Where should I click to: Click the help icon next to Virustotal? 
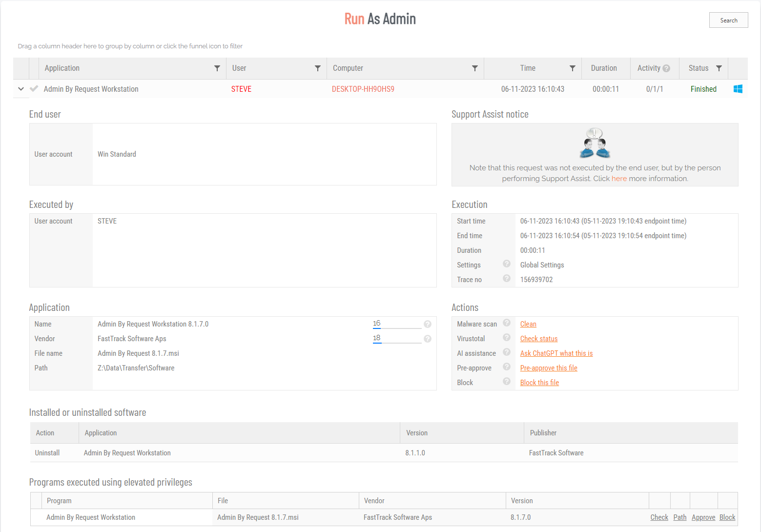click(x=507, y=337)
